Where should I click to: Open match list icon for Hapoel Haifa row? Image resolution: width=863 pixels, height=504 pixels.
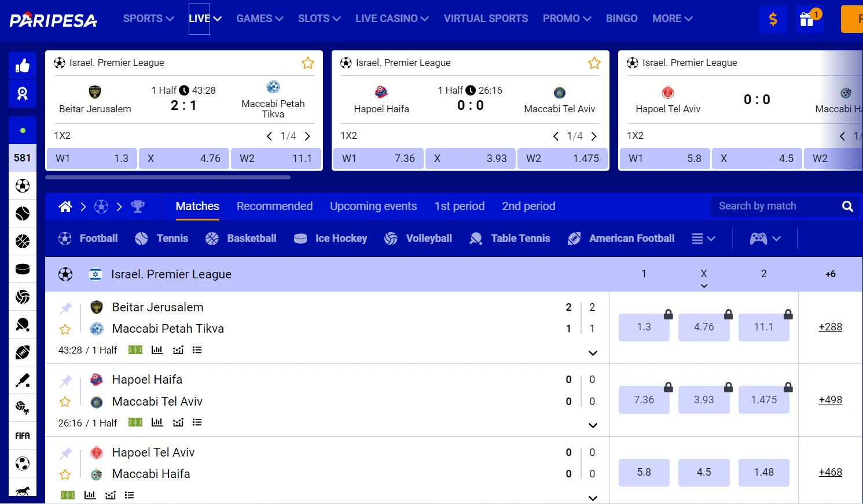tap(197, 422)
